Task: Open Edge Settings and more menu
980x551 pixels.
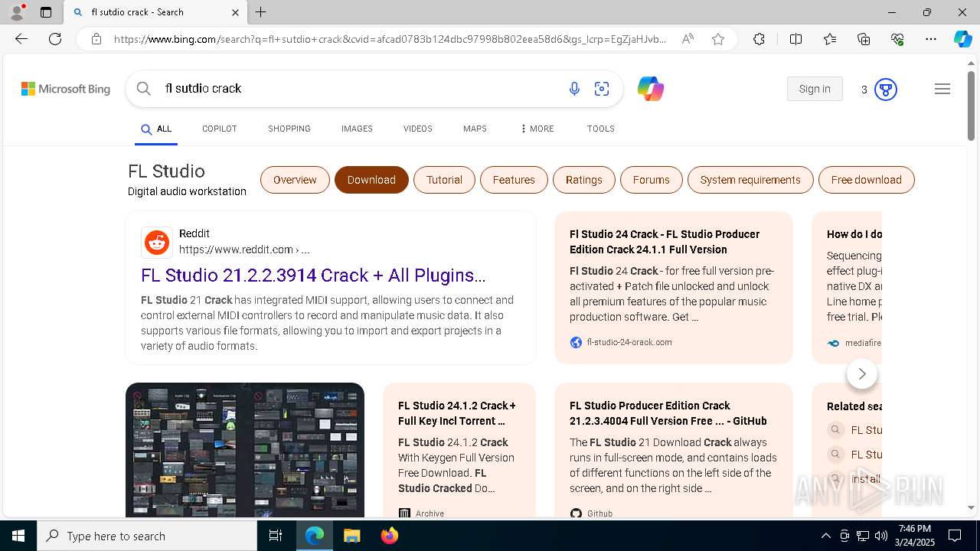Action: pyautogui.click(x=931, y=39)
